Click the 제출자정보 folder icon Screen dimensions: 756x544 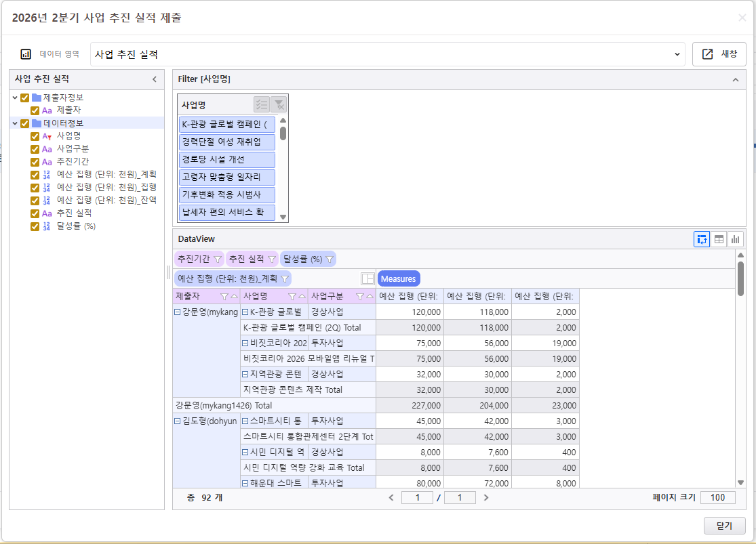click(37, 98)
